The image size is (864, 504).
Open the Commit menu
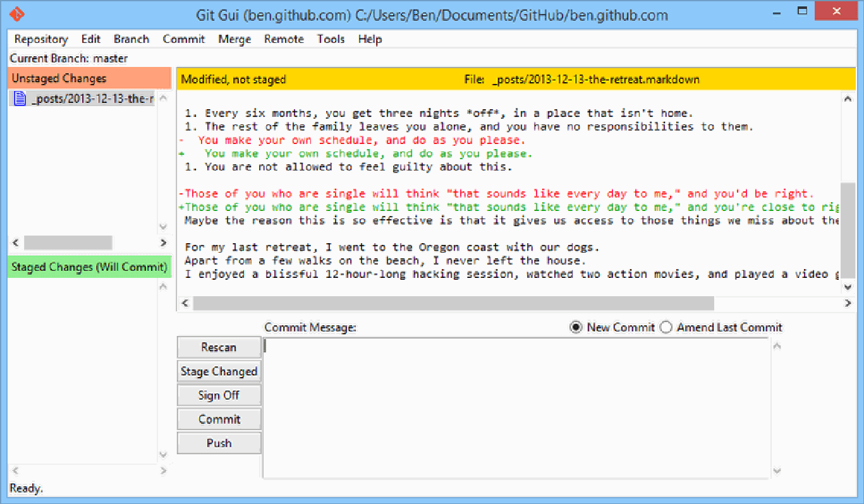[184, 39]
